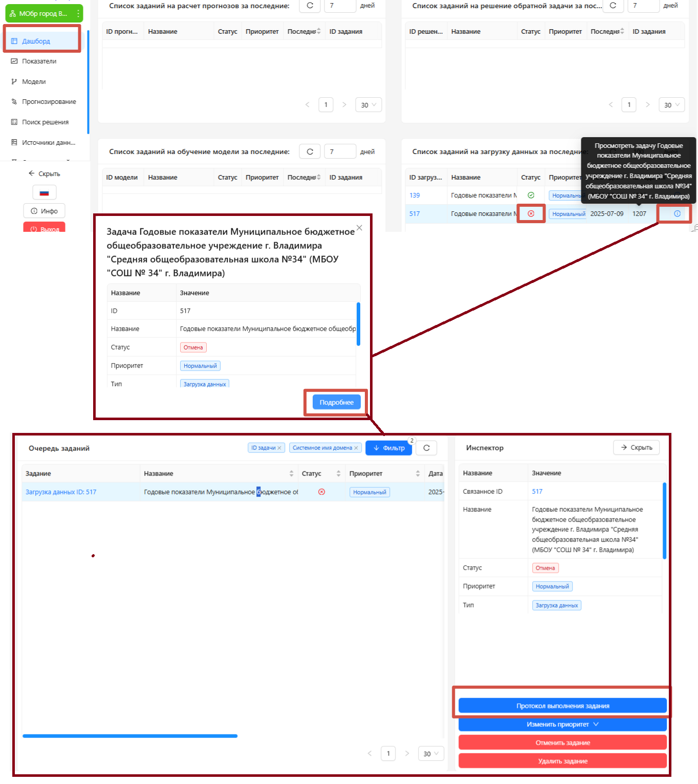The width and height of the screenshot is (698, 784).
Task: Open the Модели sidebar section
Action: click(x=34, y=82)
